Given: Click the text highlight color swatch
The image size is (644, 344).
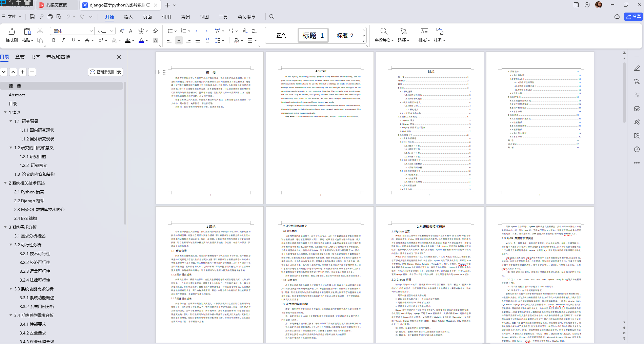Looking at the screenshot, I should 128,40.
